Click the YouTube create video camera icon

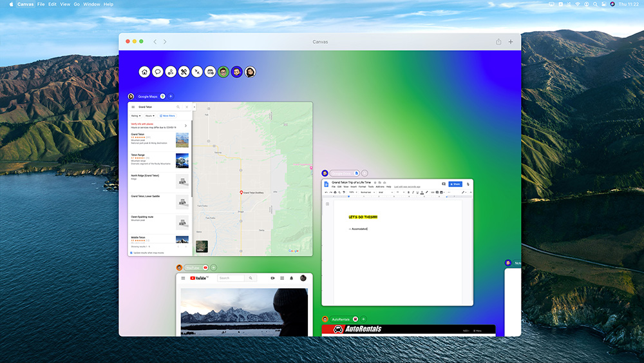(x=272, y=279)
